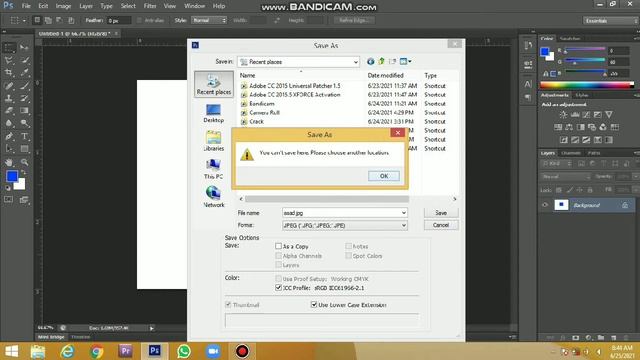Screen dimensions: 640x360
Task: Click the go back icon in Save As
Action: pyautogui.click(x=370, y=62)
